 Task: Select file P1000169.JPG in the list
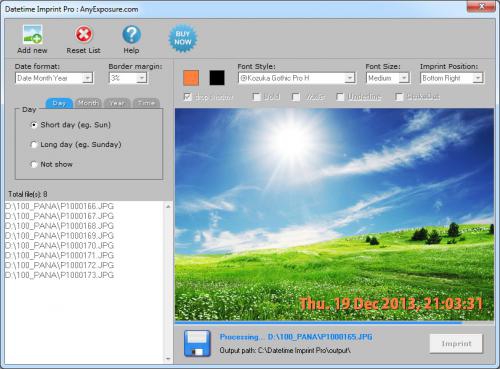[60, 236]
